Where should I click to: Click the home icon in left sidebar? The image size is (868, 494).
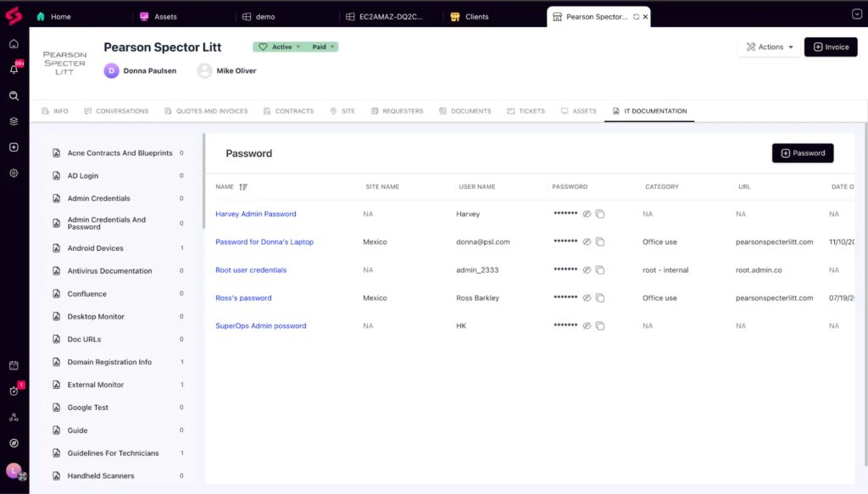click(x=14, y=44)
